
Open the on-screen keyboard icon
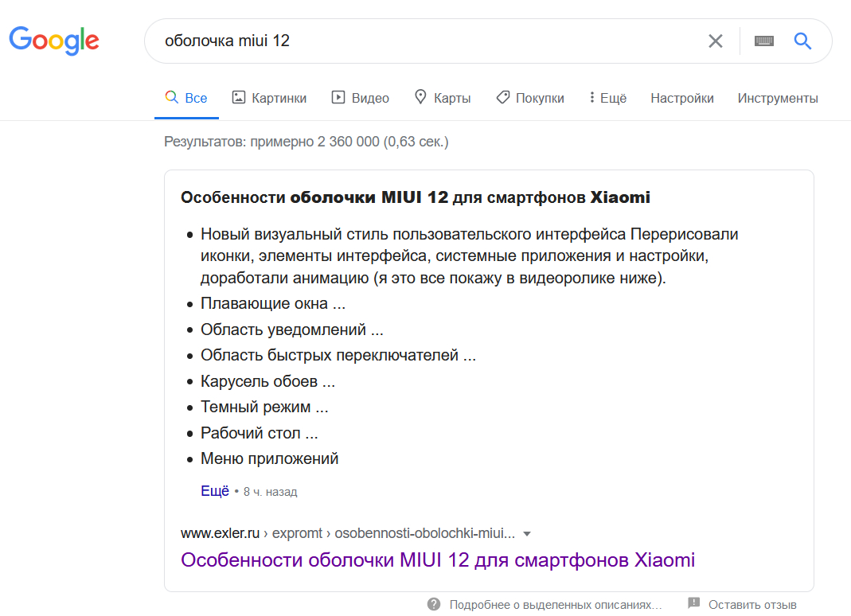764,41
